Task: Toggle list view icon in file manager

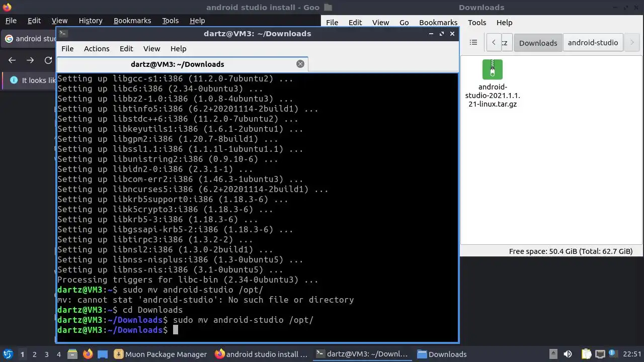Action: (x=473, y=43)
